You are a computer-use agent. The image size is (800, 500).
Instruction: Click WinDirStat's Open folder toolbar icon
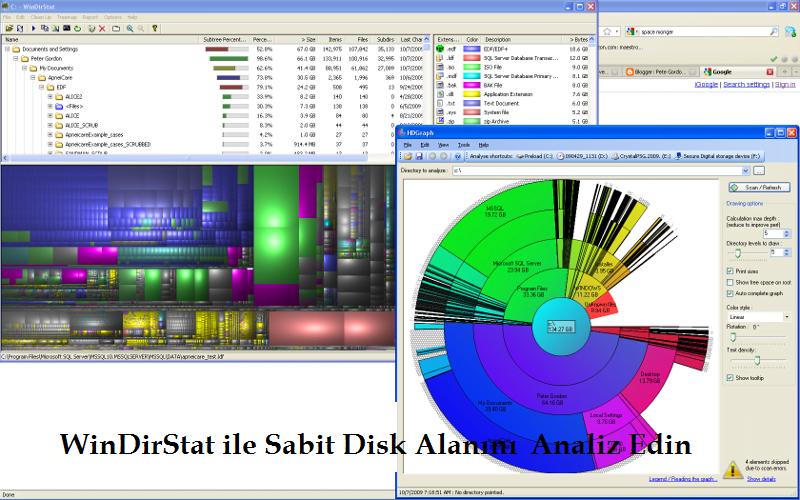(x=9, y=29)
